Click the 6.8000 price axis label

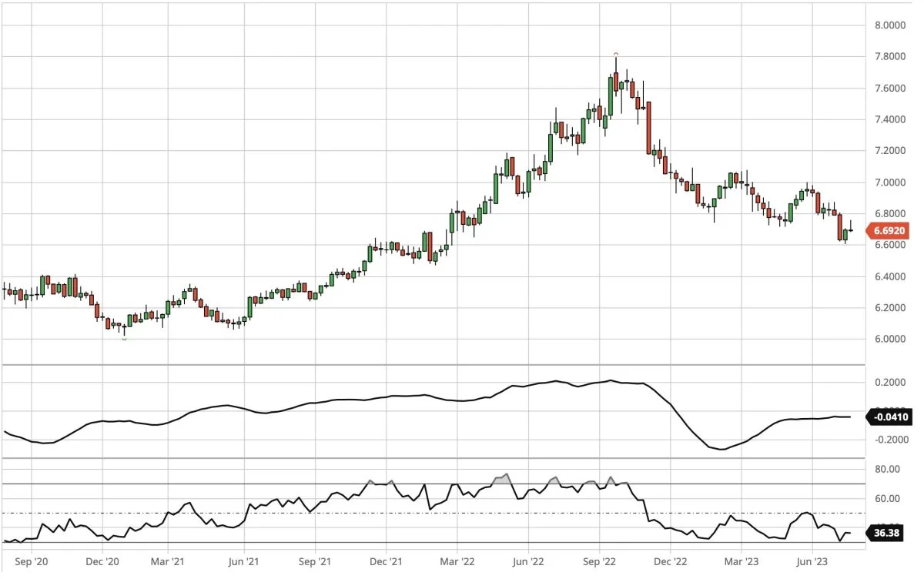click(891, 213)
